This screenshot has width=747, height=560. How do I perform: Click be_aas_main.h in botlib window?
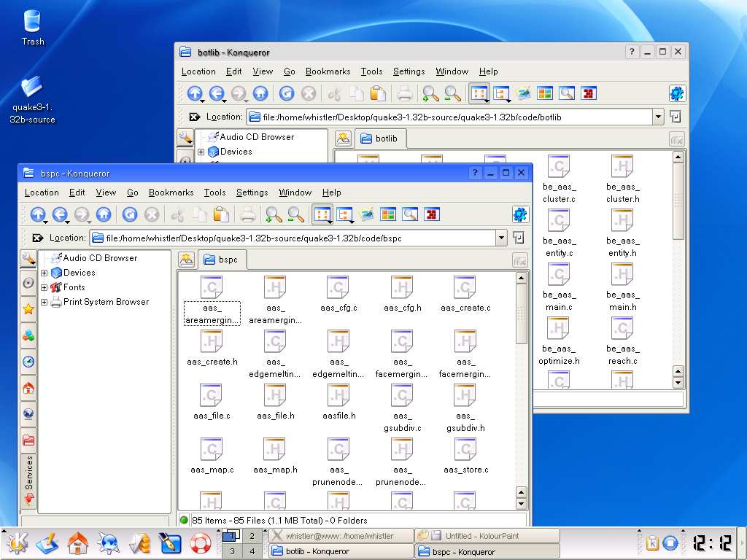coord(623,287)
